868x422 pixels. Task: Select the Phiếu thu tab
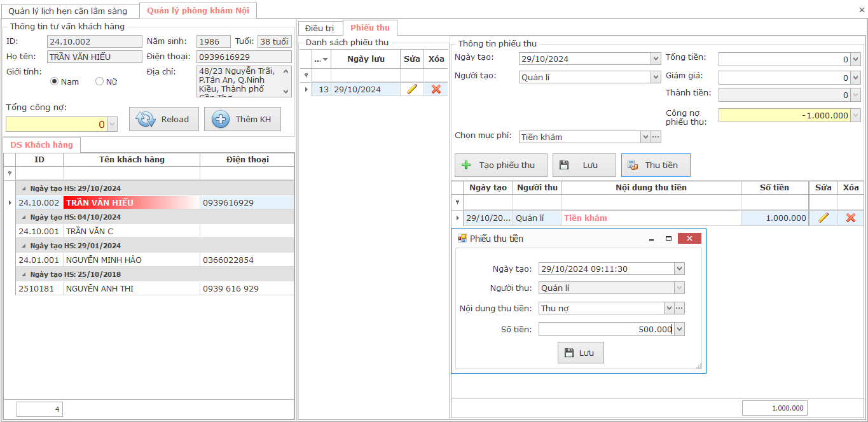click(370, 27)
